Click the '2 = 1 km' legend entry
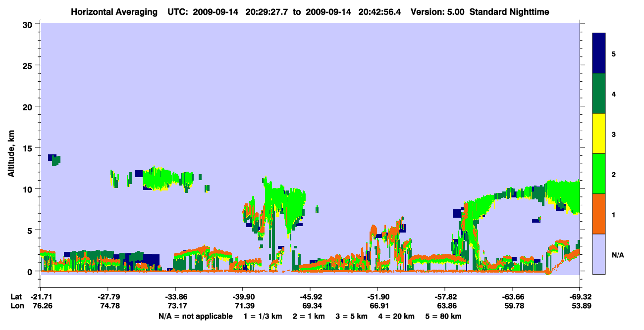644x330 pixels. pos(309,316)
